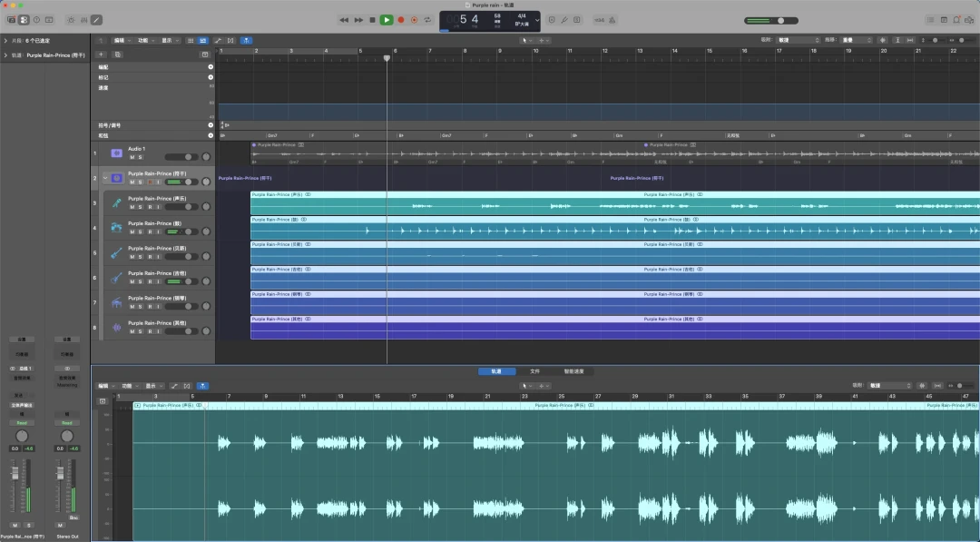Image resolution: width=980 pixels, height=542 pixels.
Task: Record-enable the Purple Rain-Prince stems track 2
Action: pos(150,182)
